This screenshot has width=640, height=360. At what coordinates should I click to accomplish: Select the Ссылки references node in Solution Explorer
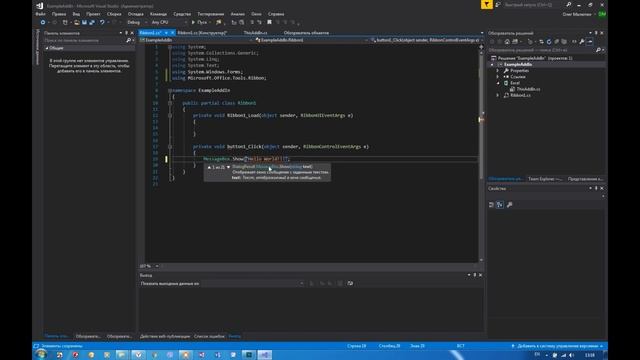[x=518, y=77]
